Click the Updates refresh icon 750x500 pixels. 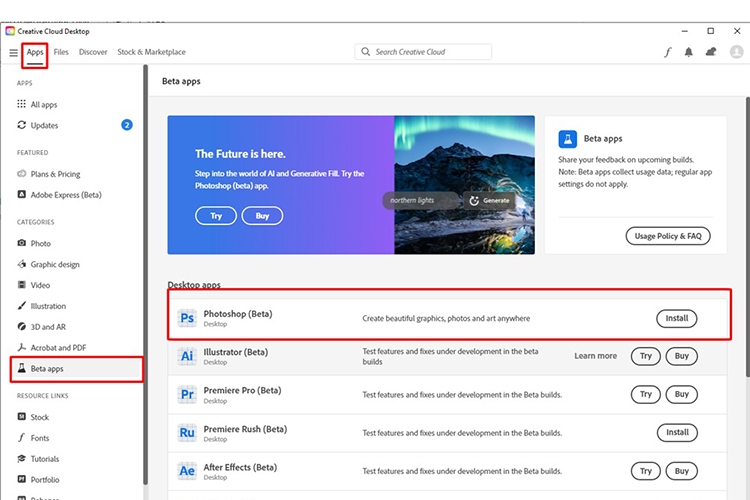22,125
